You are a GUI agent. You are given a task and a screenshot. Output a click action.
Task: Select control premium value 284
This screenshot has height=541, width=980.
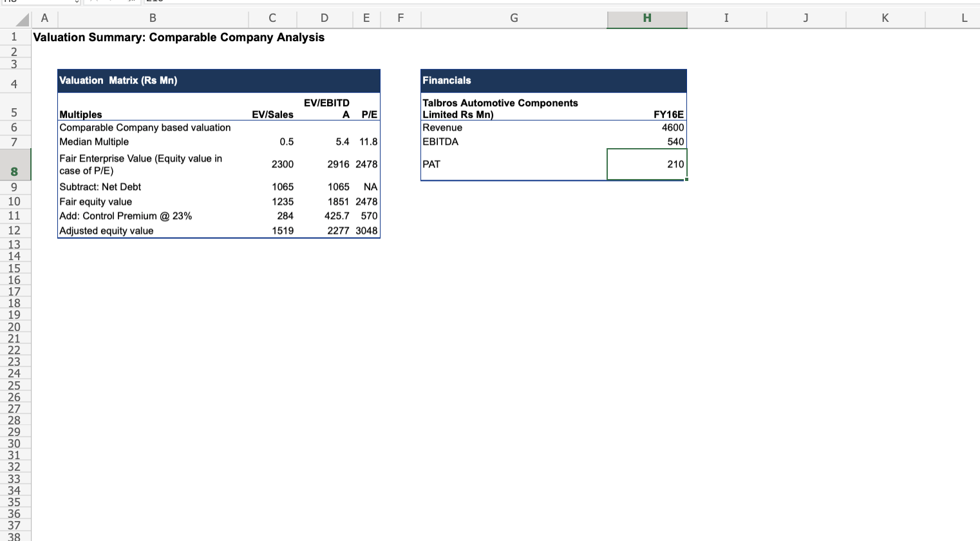point(272,216)
